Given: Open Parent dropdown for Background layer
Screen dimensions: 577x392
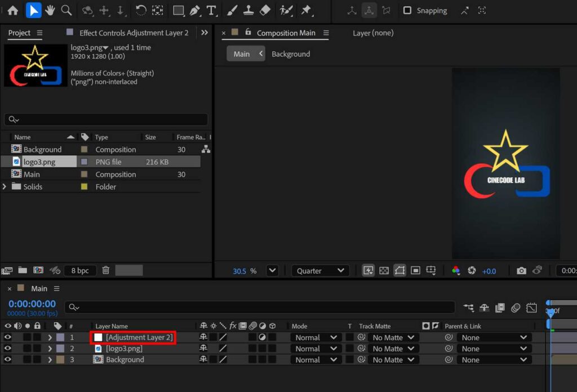Looking at the screenshot, I should pos(494,360).
